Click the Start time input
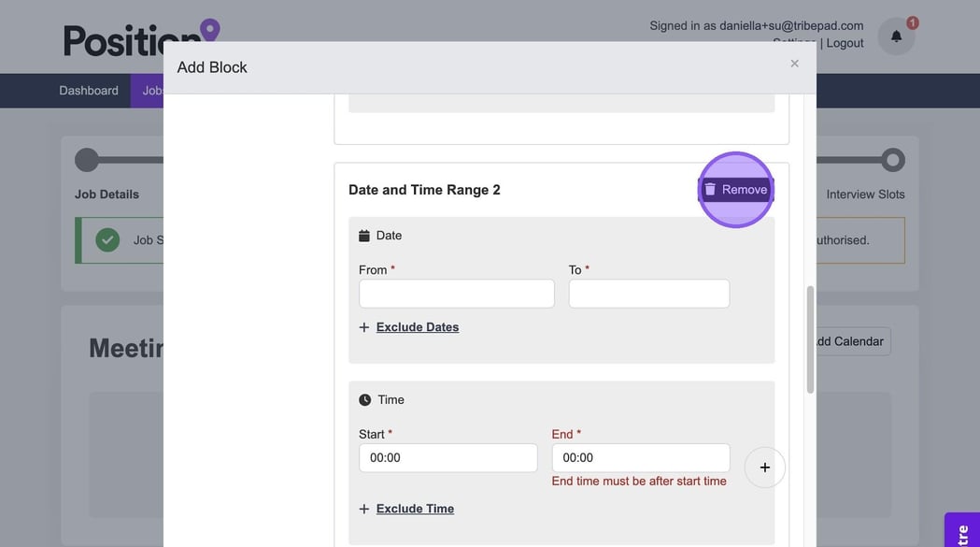 click(447, 458)
